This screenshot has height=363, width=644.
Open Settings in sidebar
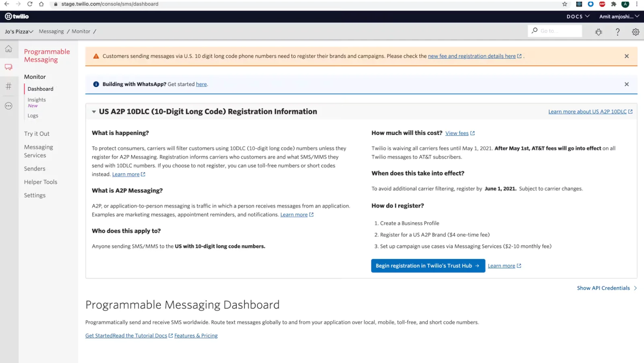coord(35,195)
